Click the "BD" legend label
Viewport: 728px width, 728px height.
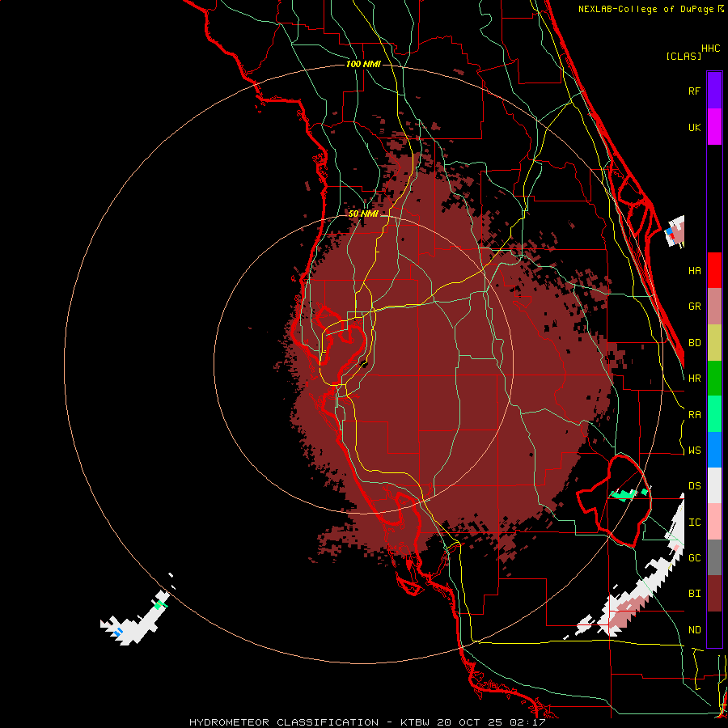click(x=694, y=343)
